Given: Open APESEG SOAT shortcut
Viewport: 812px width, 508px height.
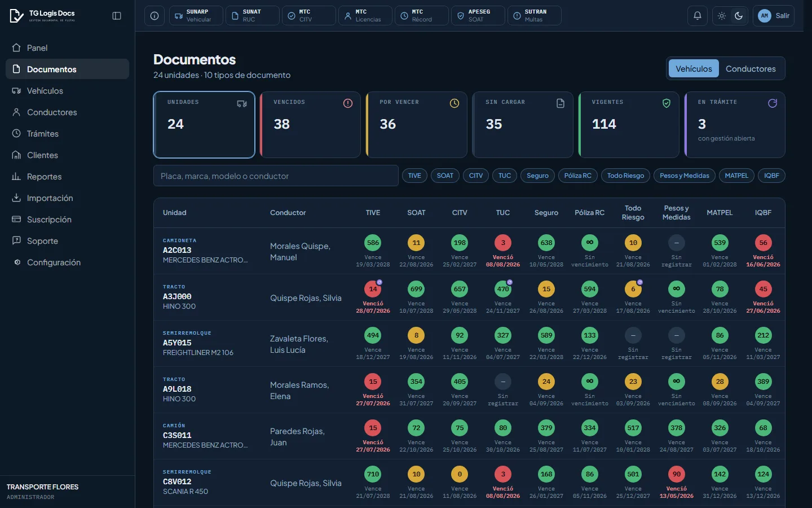Looking at the screenshot, I should pos(478,16).
